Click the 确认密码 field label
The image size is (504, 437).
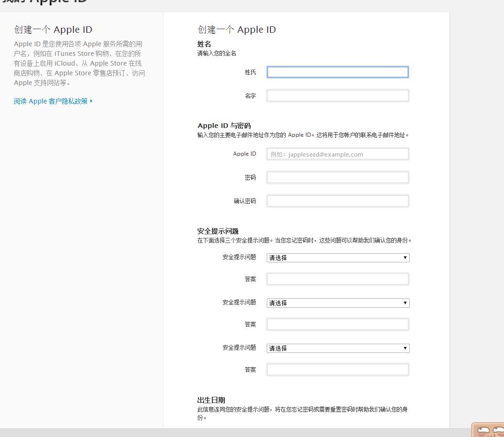(245, 201)
